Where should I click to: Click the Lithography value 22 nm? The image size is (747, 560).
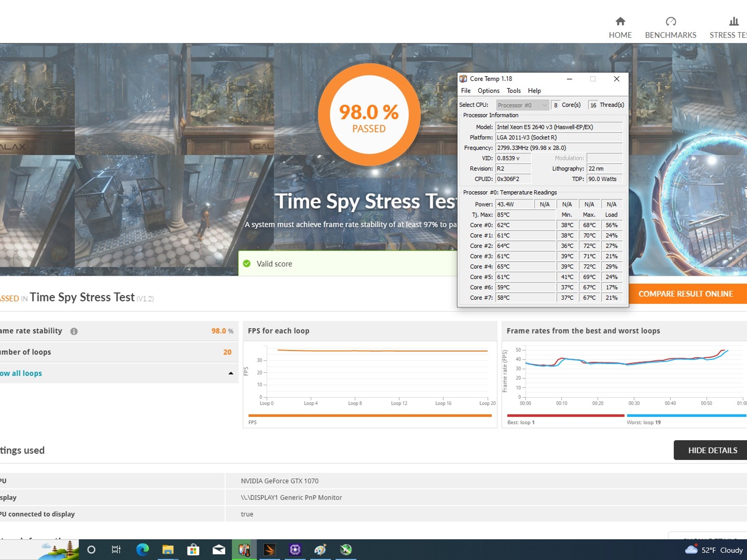point(604,168)
